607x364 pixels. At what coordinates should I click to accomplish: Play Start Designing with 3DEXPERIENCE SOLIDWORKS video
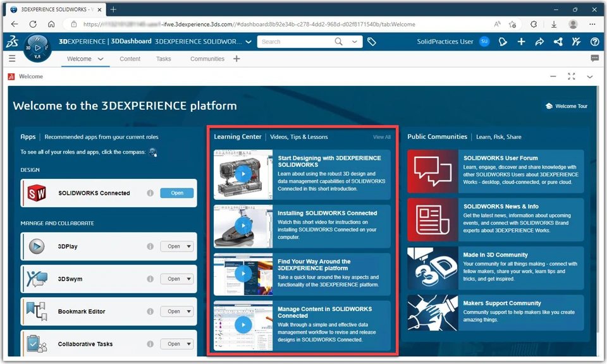243,174
